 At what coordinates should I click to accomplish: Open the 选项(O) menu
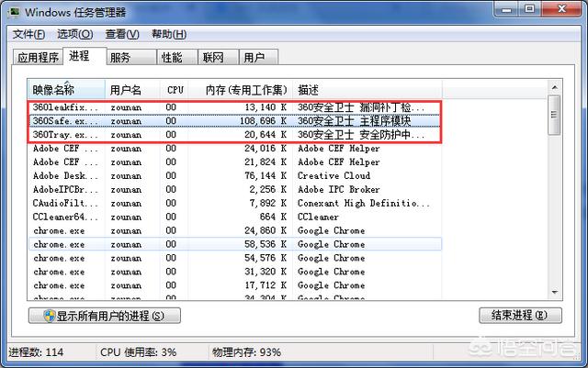tap(75, 35)
